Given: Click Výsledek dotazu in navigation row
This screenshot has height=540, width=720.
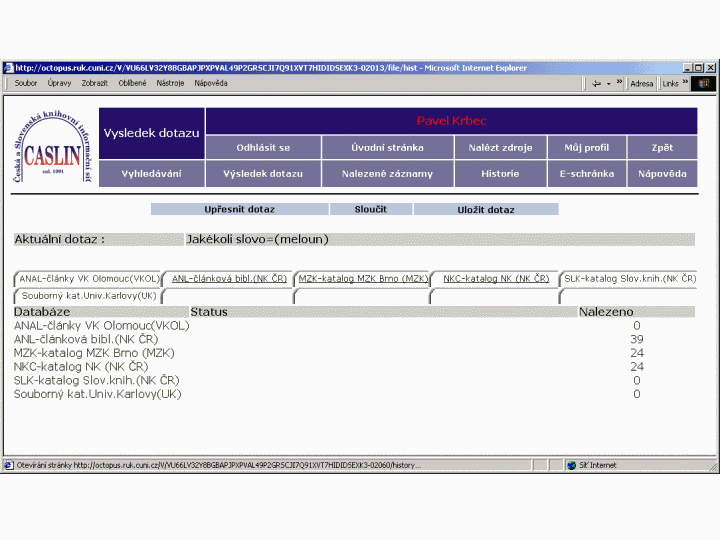Looking at the screenshot, I should coord(263,174).
